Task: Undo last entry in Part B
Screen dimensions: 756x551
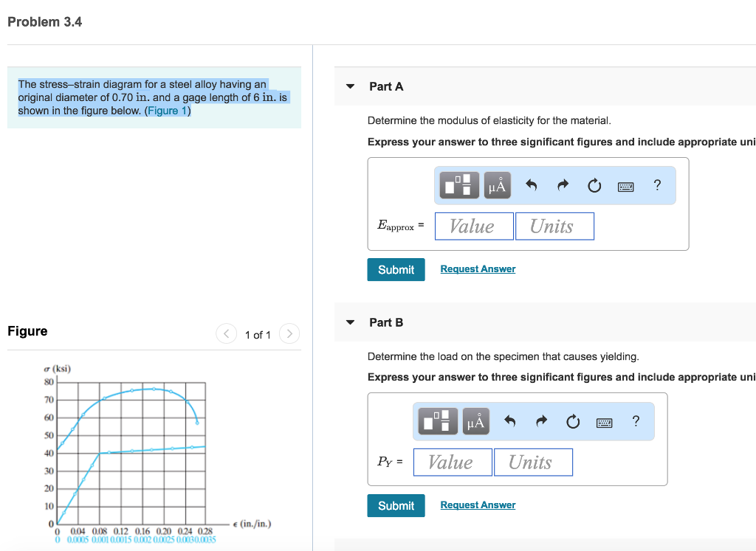Action: tap(509, 421)
